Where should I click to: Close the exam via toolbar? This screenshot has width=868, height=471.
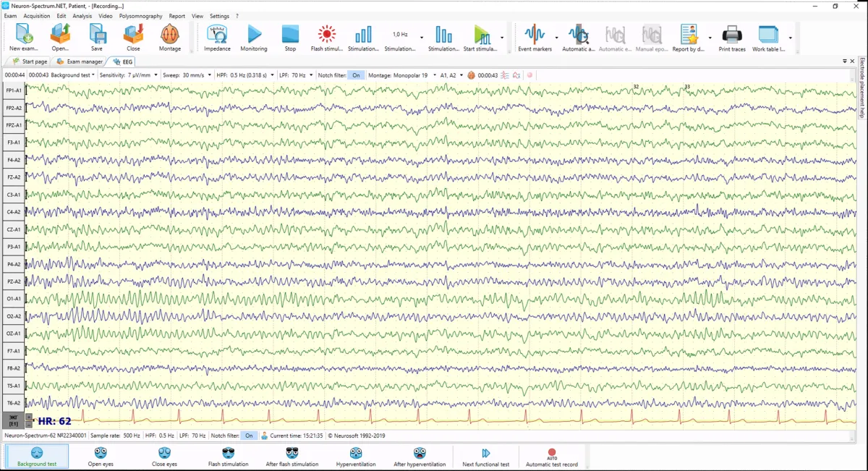pos(133,38)
